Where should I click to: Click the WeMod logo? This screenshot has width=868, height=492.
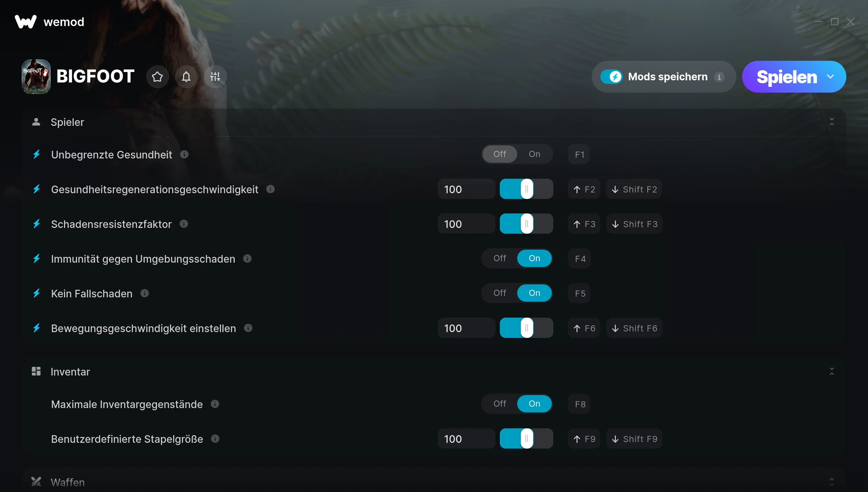26,22
